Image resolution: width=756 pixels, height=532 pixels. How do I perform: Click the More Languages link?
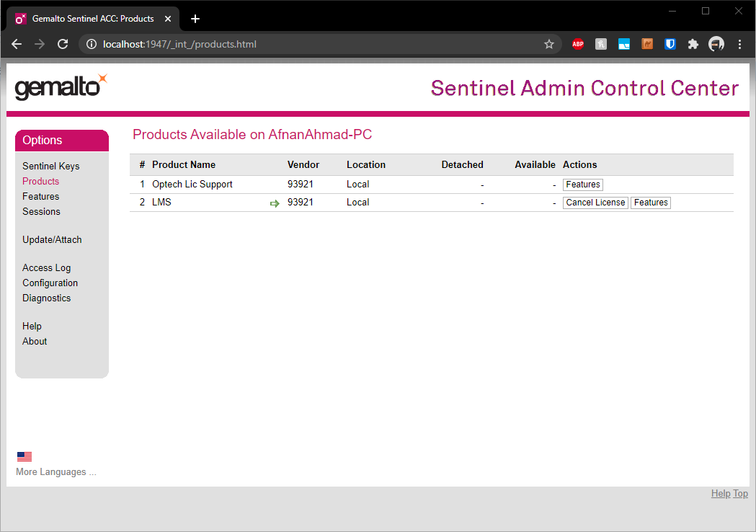56,472
